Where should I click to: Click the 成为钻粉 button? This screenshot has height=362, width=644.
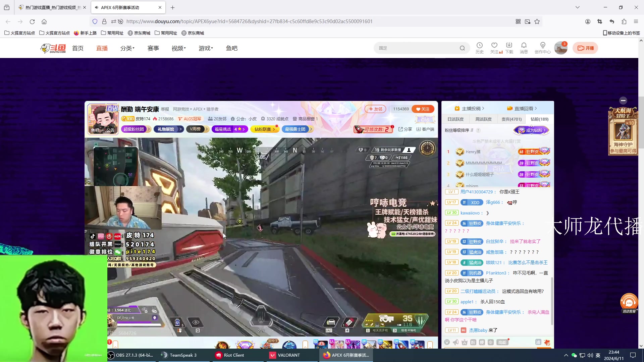(x=532, y=130)
